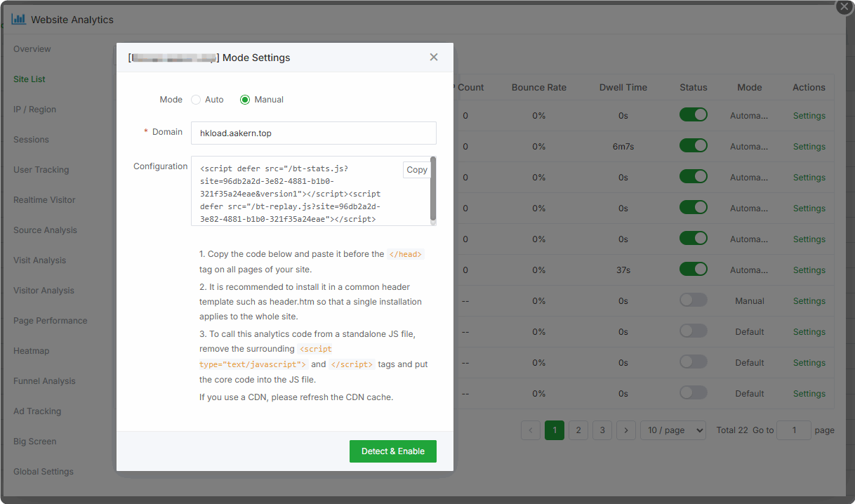Click the Manual value in Mode column
The width and height of the screenshot is (855, 504).
click(750, 301)
